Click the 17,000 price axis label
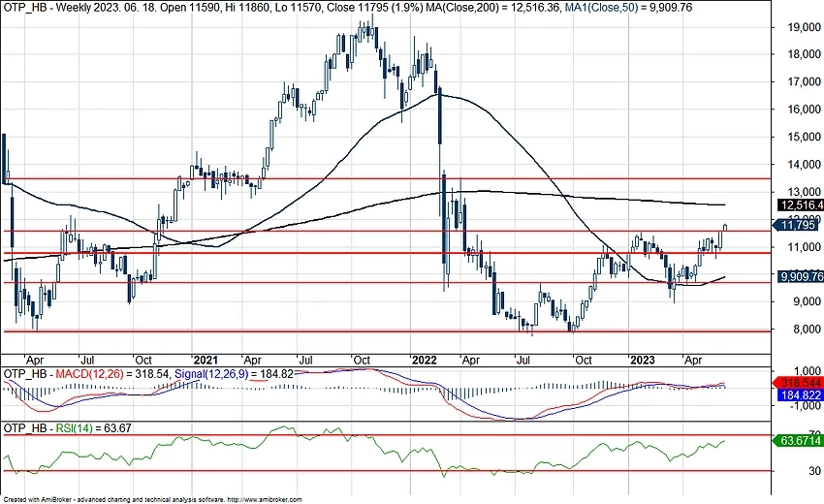Viewport: 824px width, 504px height. 804,82
